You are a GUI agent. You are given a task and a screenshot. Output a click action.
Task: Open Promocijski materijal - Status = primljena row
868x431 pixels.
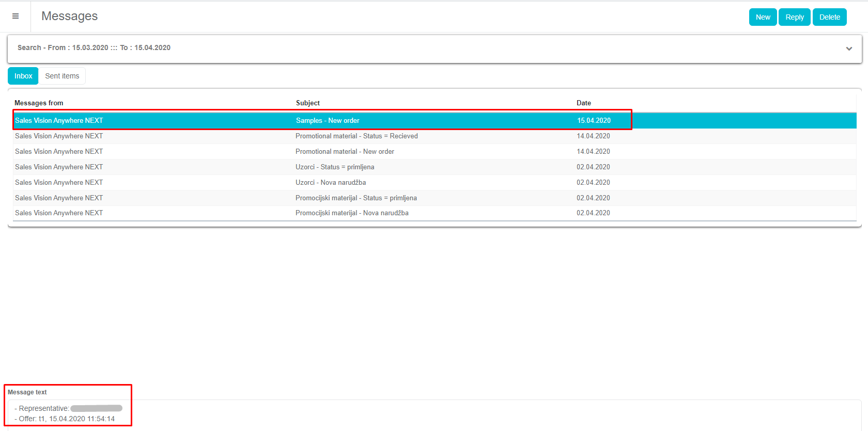tap(356, 198)
